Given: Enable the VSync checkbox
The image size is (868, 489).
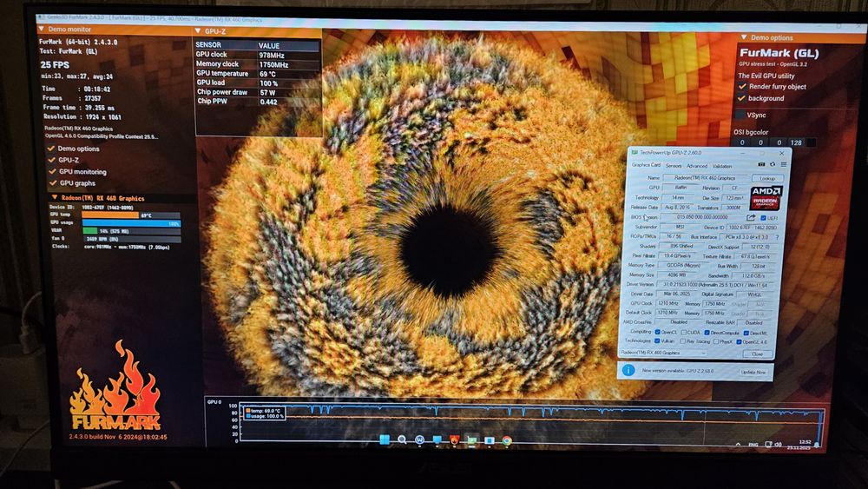Looking at the screenshot, I should pyautogui.click(x=740, y=115).
